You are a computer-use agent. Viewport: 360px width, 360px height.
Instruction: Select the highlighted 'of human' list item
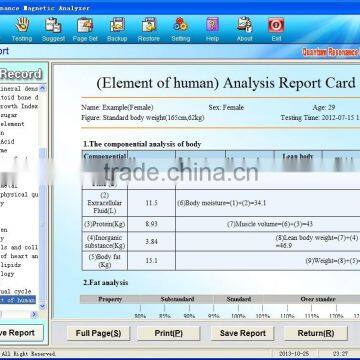tap(18, 300)
